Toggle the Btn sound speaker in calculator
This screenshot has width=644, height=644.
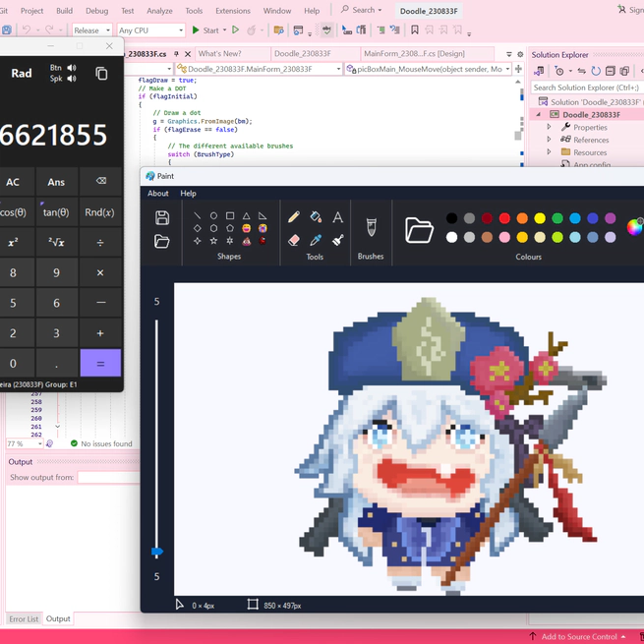pyautogui.click(x=72, y=68)
